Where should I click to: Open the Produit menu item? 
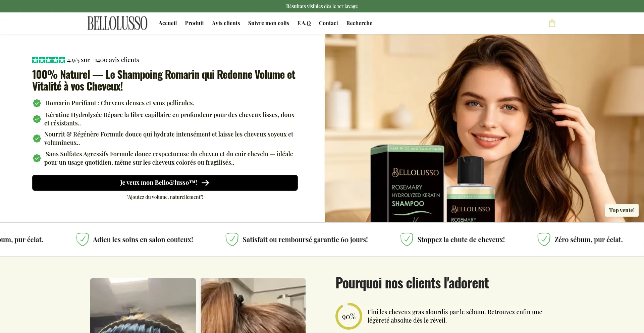tap(195, 23)
